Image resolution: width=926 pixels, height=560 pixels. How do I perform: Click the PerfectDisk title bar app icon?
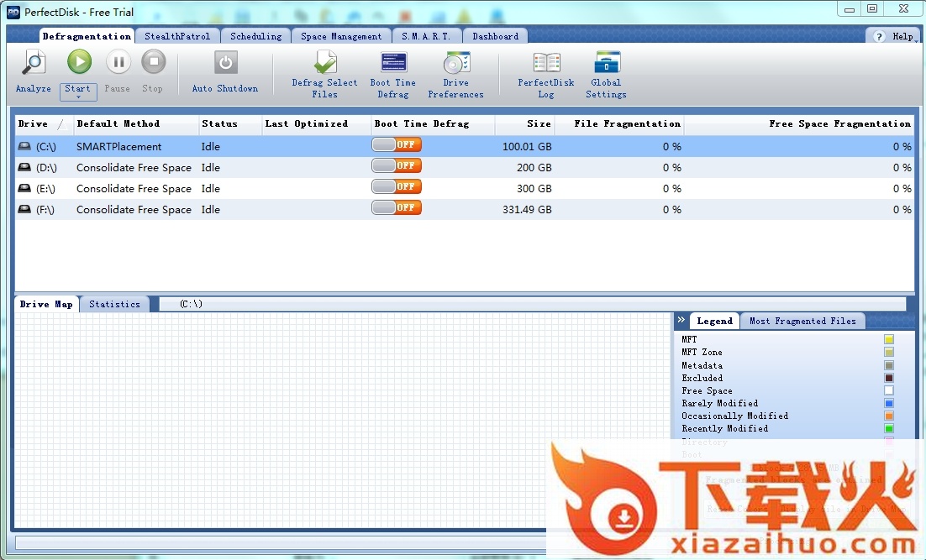click(x=13, y=12)
